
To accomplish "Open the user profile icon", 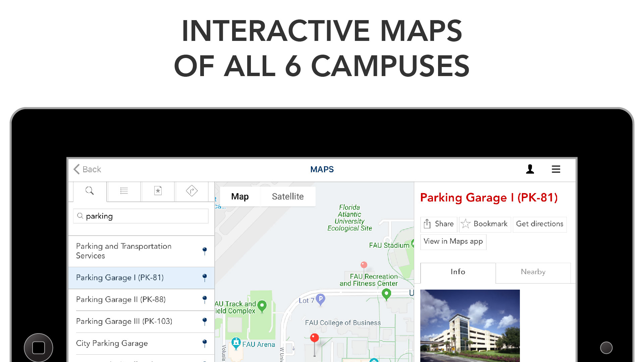I will [530, 169].
